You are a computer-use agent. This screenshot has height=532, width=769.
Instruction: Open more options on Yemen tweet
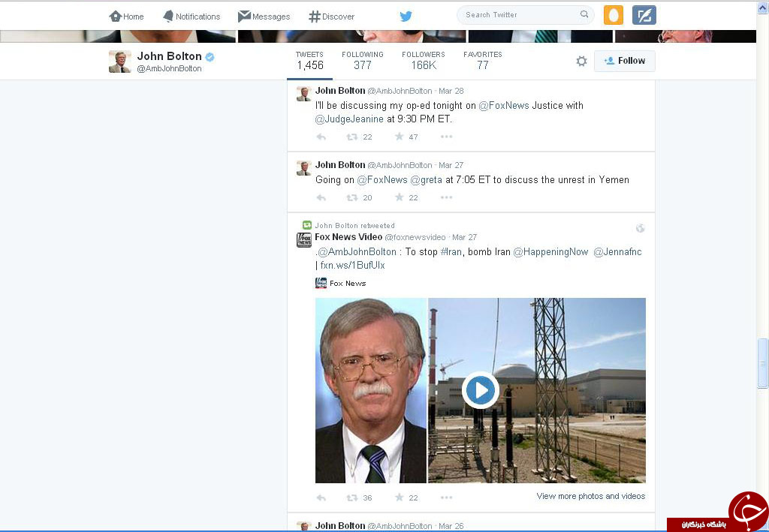coord(446,197)
